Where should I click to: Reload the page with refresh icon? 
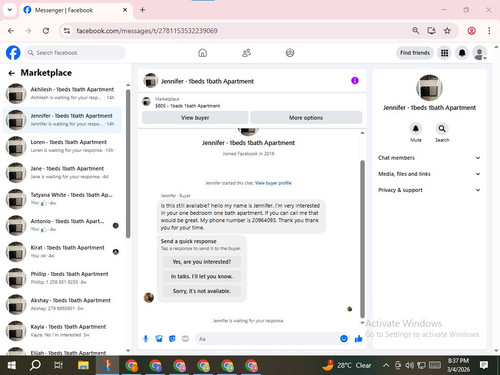coord(46,31)
